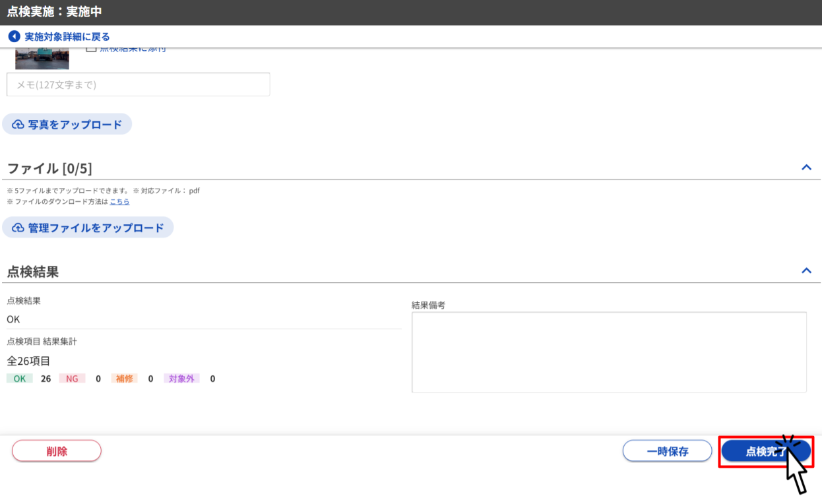Viewport: 822px width, 504px height.
Task: Collapse the 点検結果 section chevron
Action: [x=806, y=271]
